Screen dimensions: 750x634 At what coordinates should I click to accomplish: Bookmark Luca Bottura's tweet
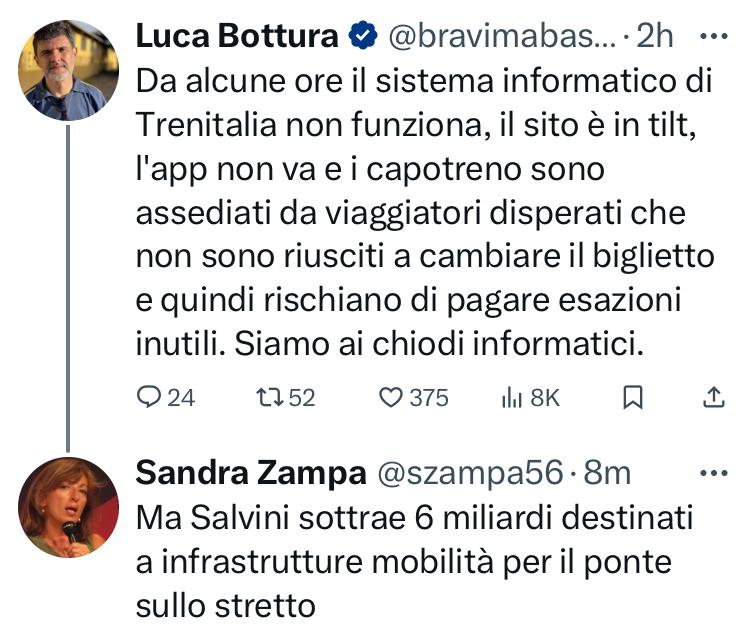point(633,398)
